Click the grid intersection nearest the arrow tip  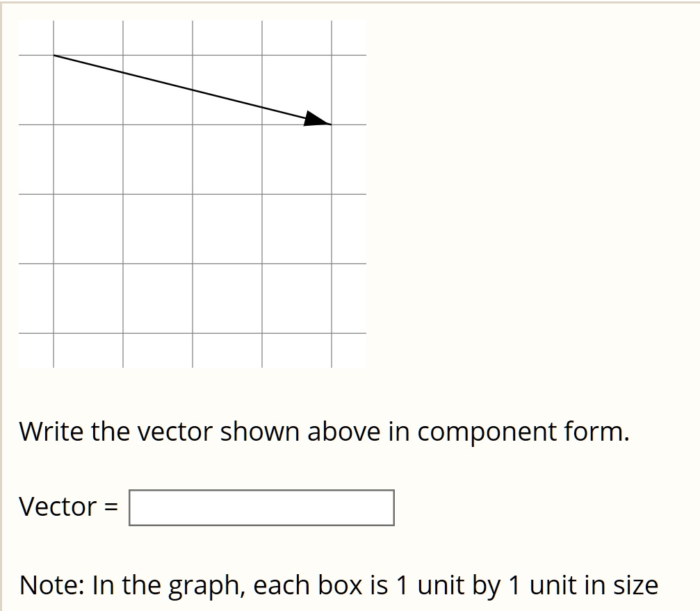click(332, 124)
